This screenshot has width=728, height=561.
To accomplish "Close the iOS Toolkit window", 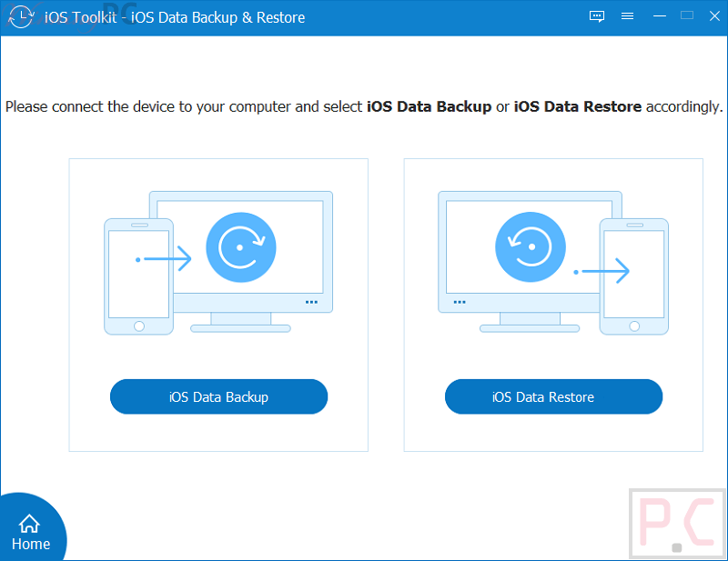I will 714,15.
